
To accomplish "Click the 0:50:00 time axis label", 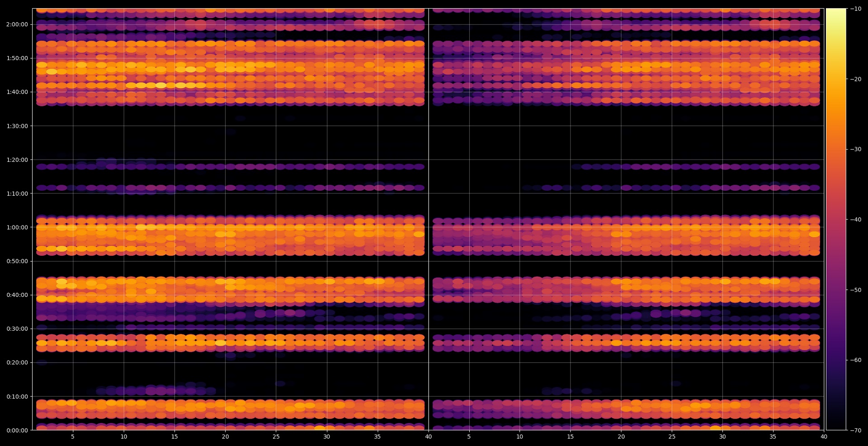I will coord(17,261).
